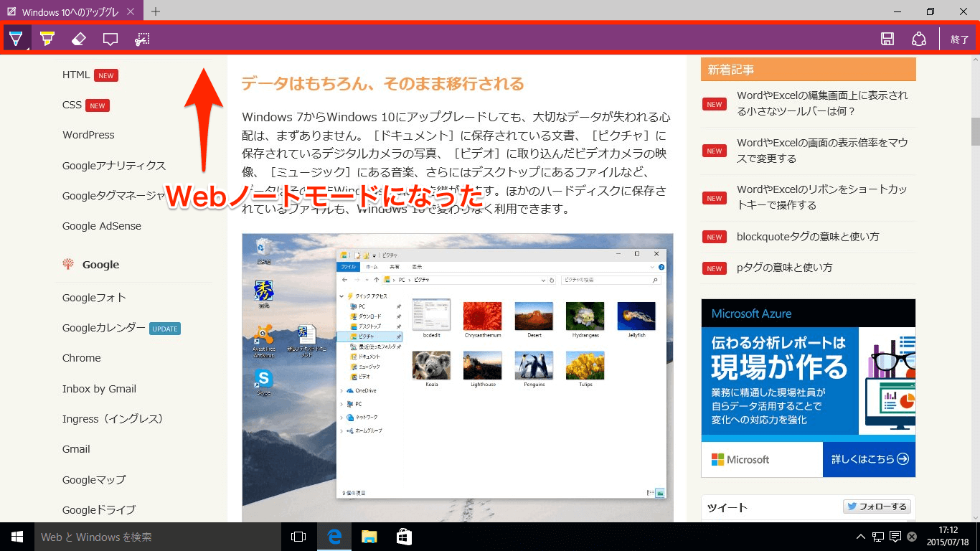980x551 pixels.
Task: Click the データはもちろん、そのまま移行される heading
Action: point(382,84)
